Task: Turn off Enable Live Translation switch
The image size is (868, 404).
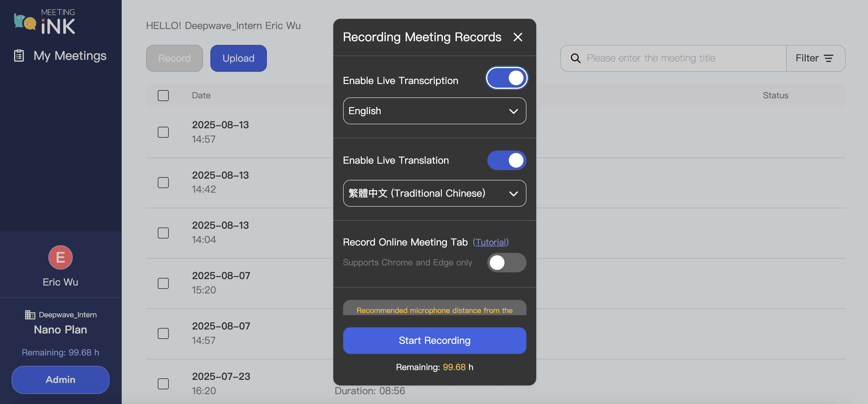Action: [506, 160]
